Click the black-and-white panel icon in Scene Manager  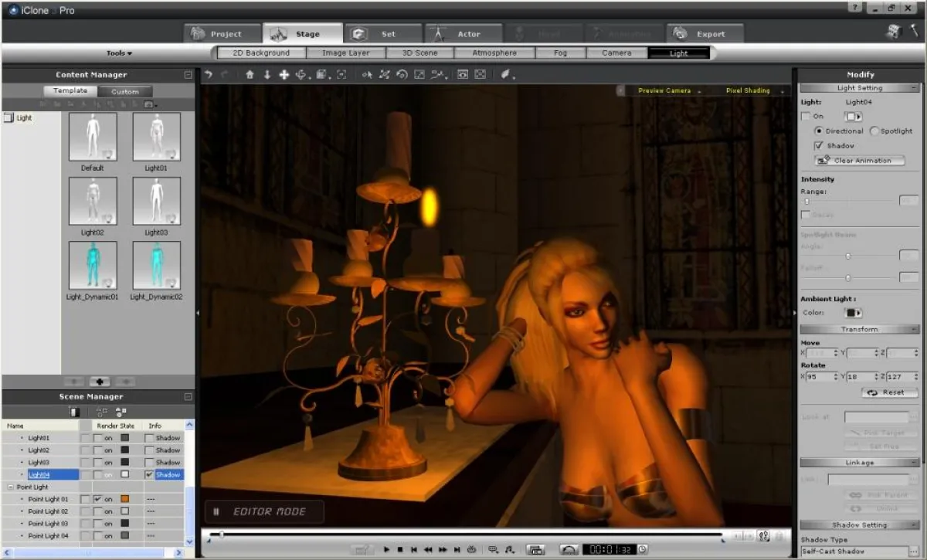point(74,412)
